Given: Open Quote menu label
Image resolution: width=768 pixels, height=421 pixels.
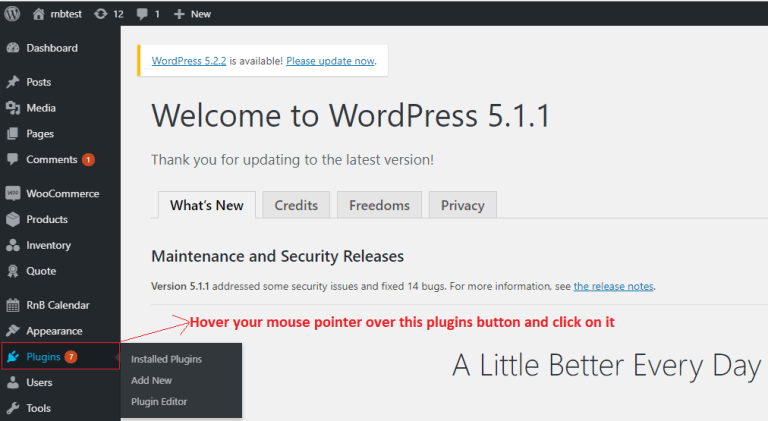Looking at the screenshot, I should (41, 271).
